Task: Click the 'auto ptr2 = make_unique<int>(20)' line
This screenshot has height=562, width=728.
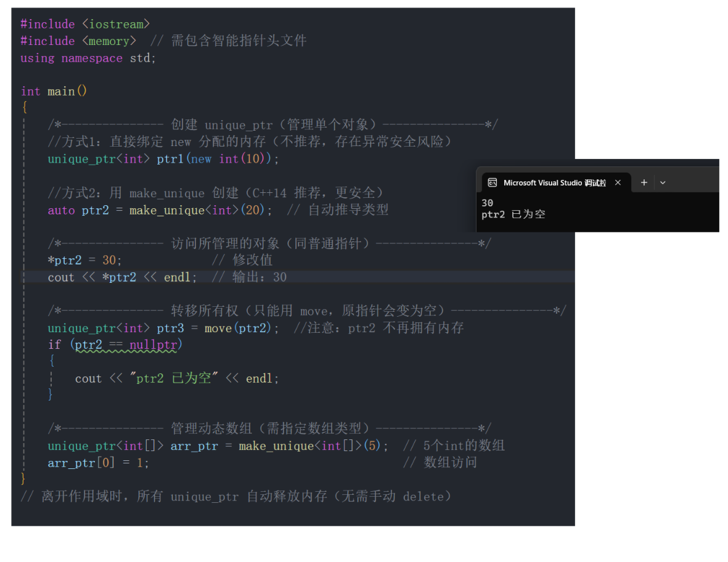Action: point(160,210)
